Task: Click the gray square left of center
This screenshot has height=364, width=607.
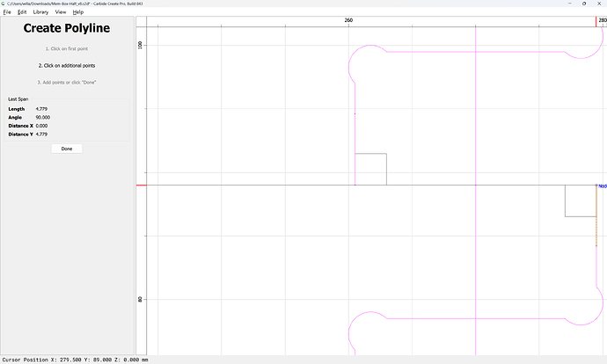Action: pos(371,169)
